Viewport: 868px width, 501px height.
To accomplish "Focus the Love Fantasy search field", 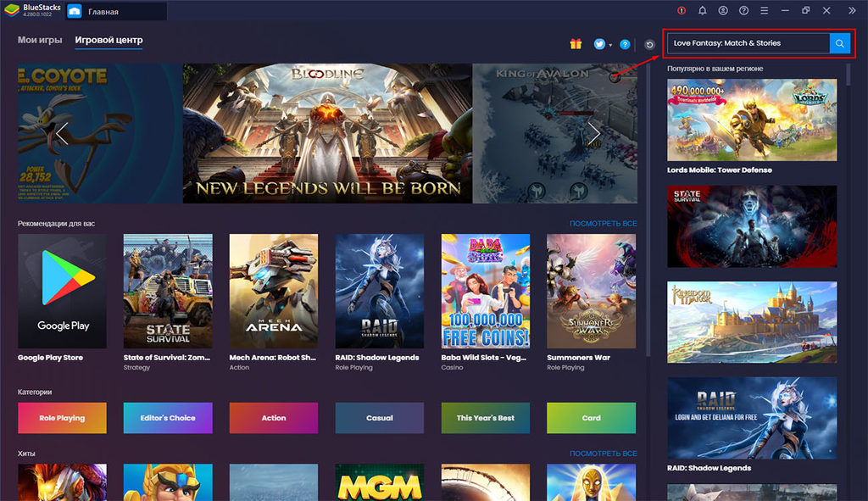I will coord(748,43).
